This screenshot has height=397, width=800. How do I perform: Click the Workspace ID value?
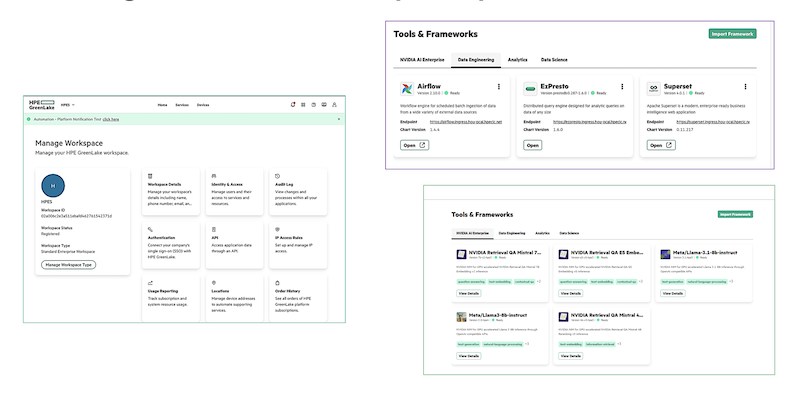tap(76, 216)
